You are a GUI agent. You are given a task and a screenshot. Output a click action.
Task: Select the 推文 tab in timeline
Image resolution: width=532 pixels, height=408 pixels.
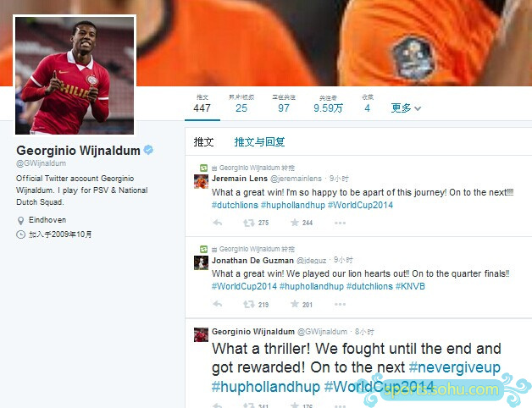[x=203, y=141]
